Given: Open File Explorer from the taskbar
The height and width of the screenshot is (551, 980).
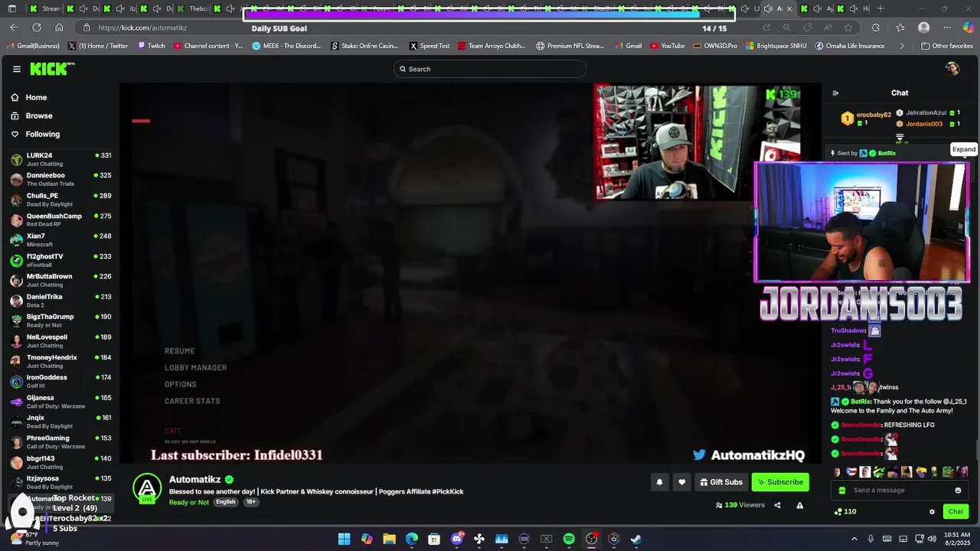Looking at the screenshot, I should point(389,539).
